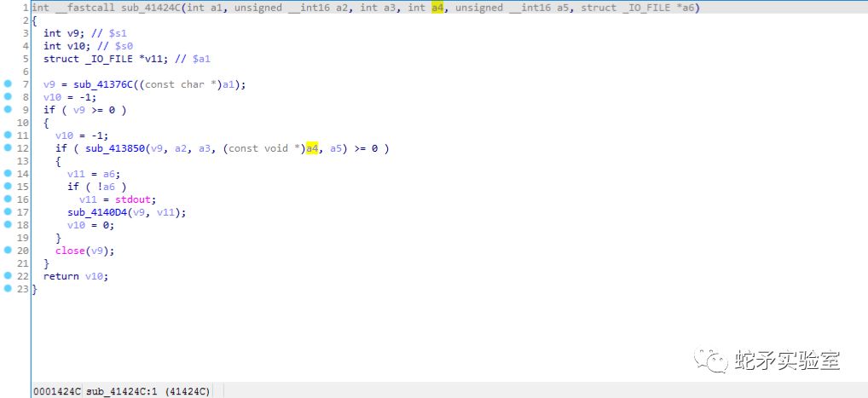Click 'v10 = -1;' on line 11
This screenshot has width=868, height=398.
point(82,136)
